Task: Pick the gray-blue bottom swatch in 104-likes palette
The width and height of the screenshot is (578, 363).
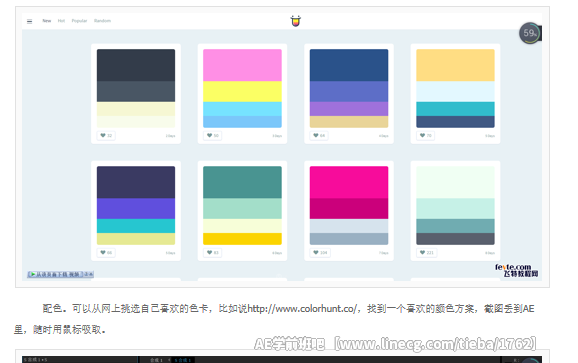Action: tap(349, 239)
